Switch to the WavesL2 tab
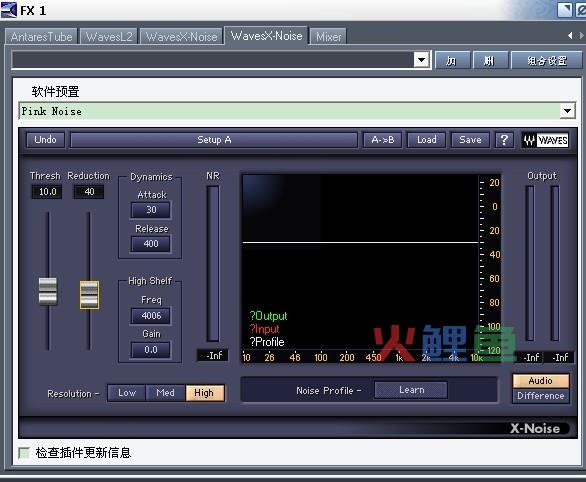This screenshot has width=586, height=482. (109, 37)
